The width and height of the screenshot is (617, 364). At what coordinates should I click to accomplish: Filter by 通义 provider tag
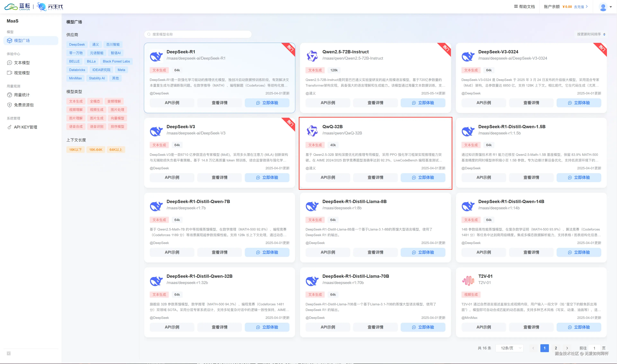[95, 44]
